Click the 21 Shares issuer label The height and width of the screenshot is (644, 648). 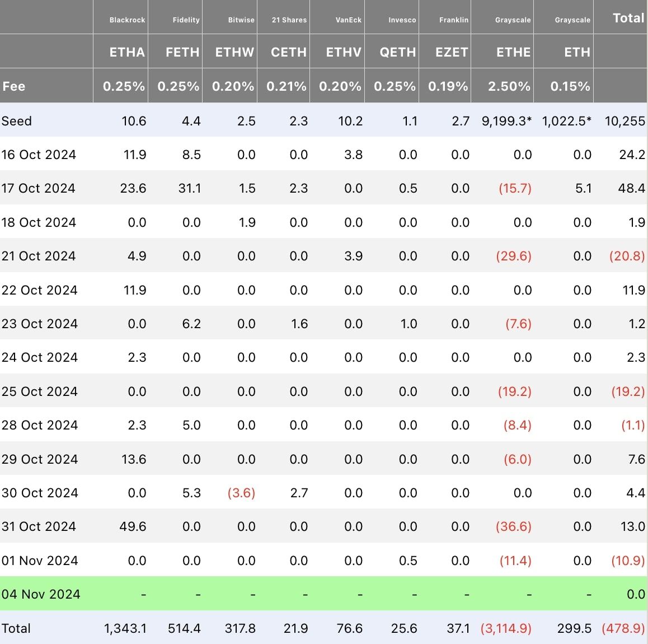pyautogui.click(x=289, y=20)
